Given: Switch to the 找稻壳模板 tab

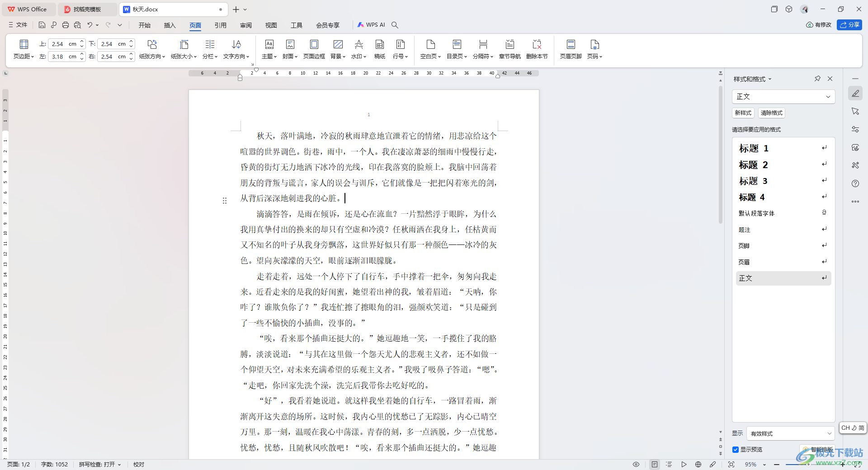Looking at the screenshot, I should tap(87, 9).
